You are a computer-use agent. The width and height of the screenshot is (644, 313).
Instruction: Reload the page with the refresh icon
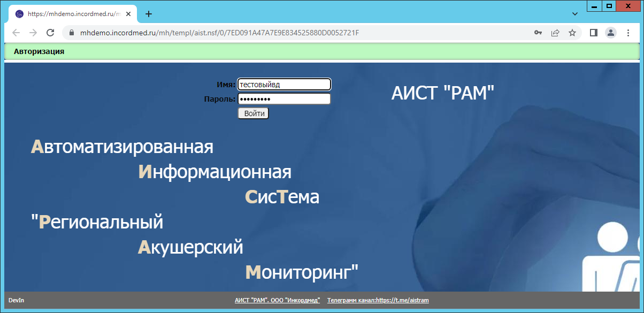pos(50,33)
